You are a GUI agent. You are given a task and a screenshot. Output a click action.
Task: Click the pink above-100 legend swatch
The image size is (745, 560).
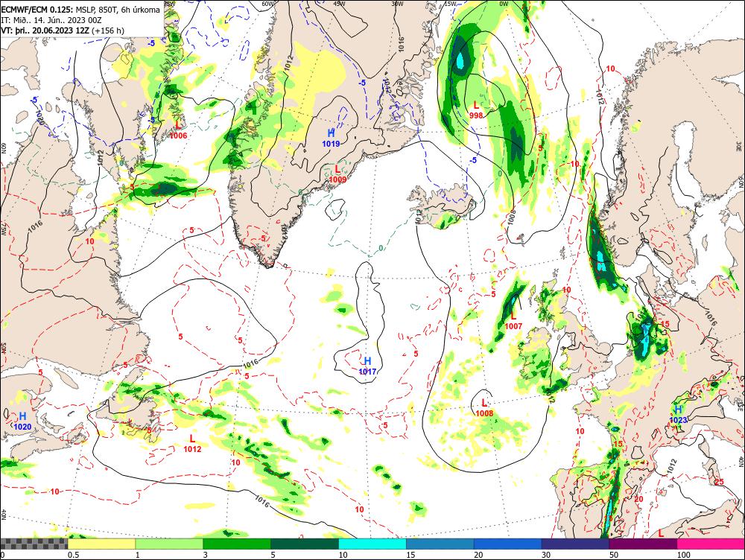coord(711,544)
